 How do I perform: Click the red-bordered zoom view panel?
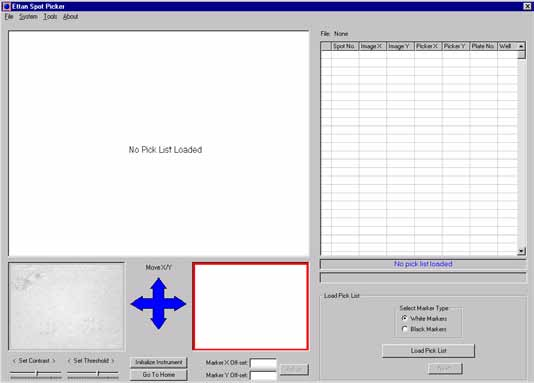pyautogui.click(x=250, y=306)
